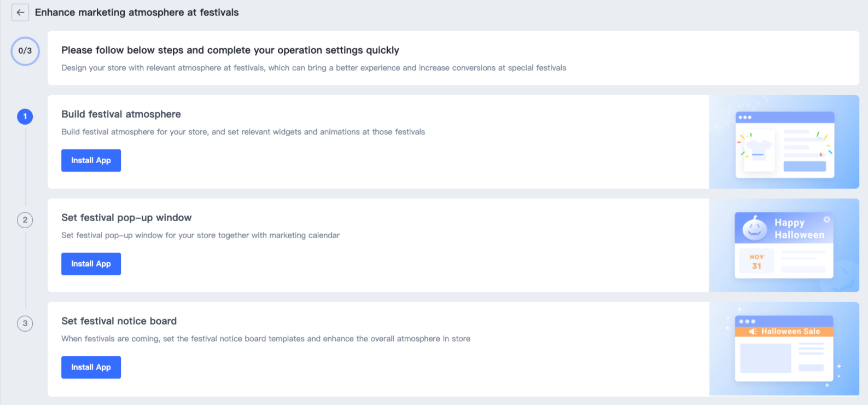Click the "Set festival notice board" heading

coord(119,321)
